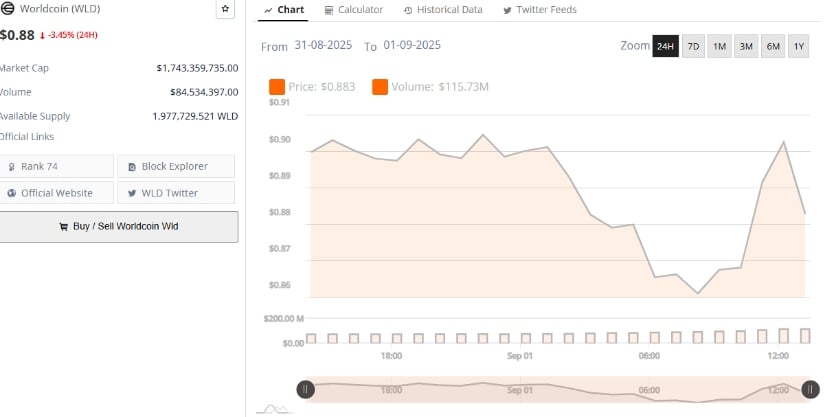This screenshot has height=417, width=825.
Task: Click the $0.88 current price
Action: tap(17, 35)
